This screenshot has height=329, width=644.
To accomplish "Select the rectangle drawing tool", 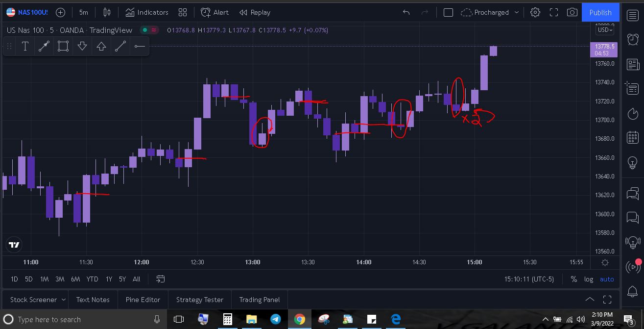I will point(63,46).
